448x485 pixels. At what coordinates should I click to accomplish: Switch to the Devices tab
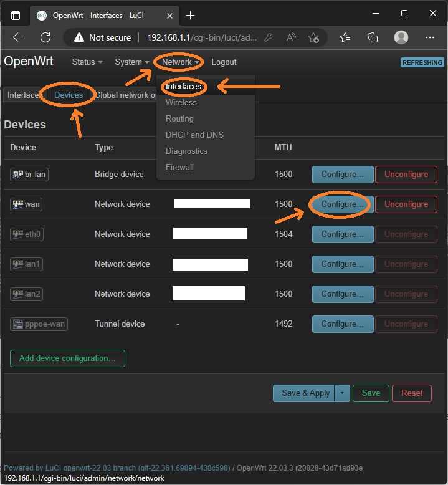click(x=69, y=95)
